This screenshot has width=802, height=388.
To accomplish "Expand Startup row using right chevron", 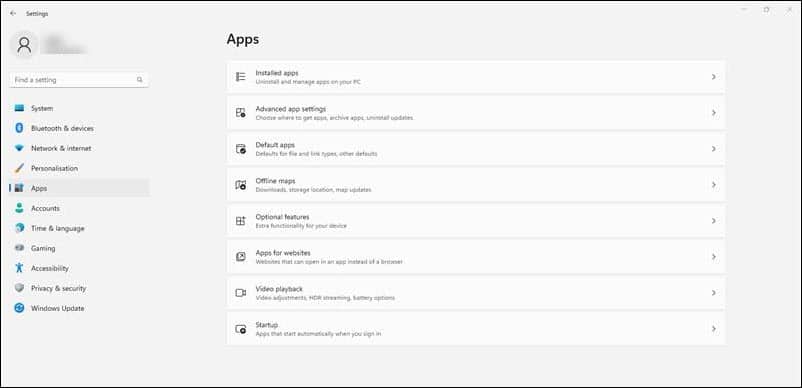I will click(x=714, y=329).
